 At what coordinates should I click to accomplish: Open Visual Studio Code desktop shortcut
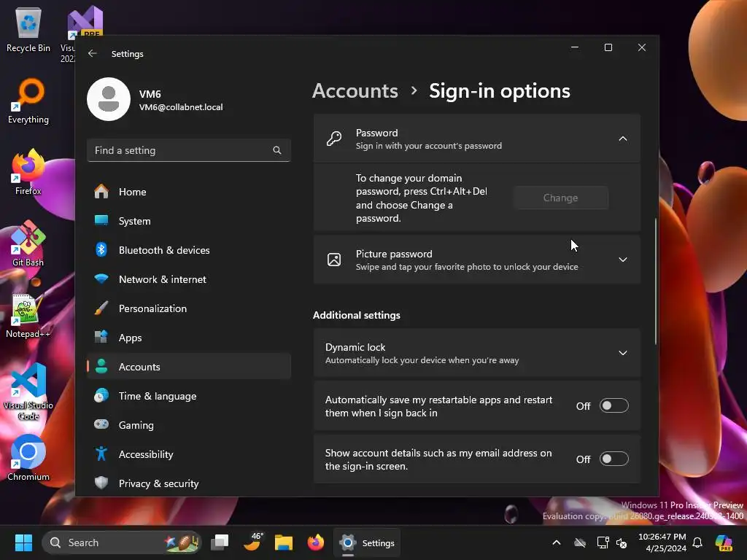click(28, 392)
